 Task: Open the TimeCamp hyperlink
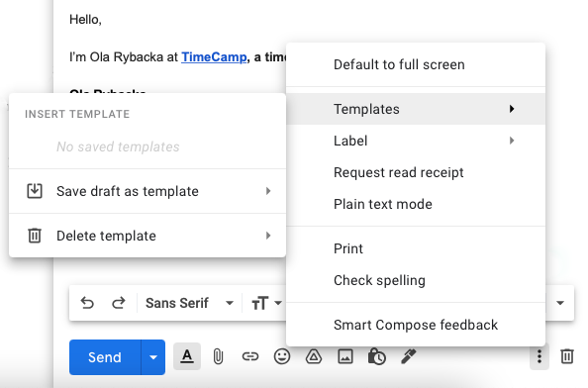(x=214, y=57)
